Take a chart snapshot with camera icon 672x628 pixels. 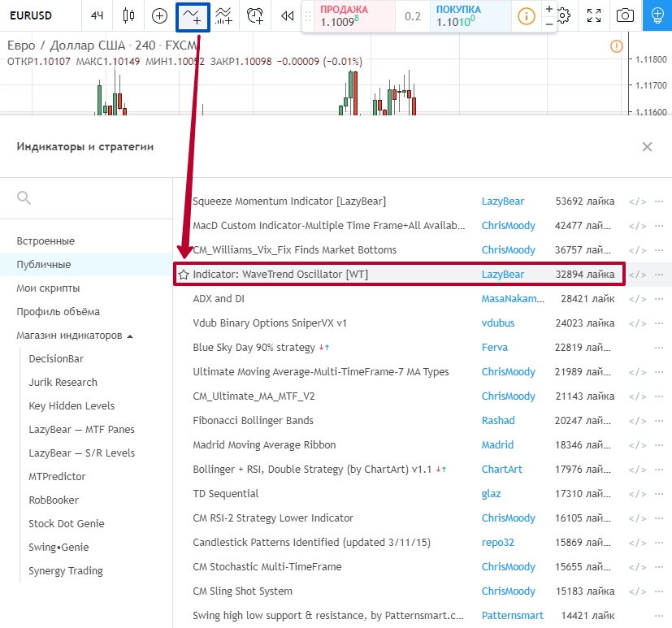pyautogui.click(x=625, y=15)
